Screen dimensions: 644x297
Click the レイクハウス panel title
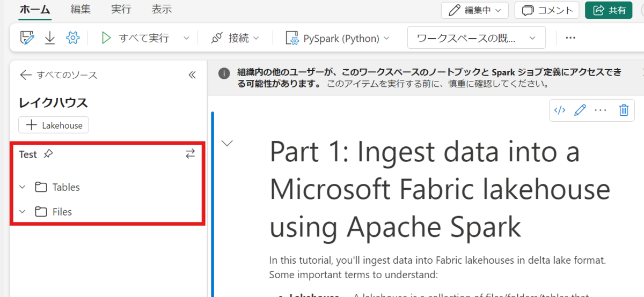click(x=53, y=103)
